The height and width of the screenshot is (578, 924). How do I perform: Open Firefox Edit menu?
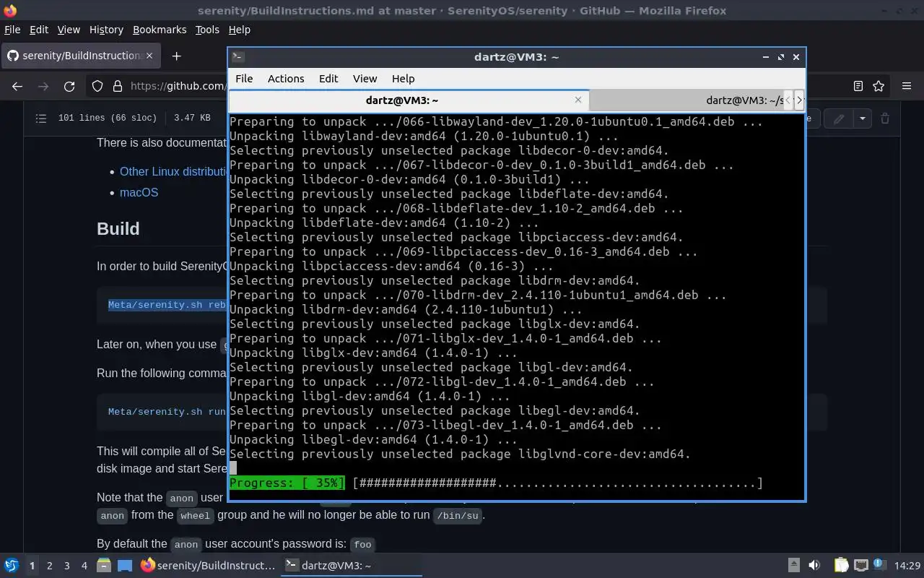coord(38,30)
